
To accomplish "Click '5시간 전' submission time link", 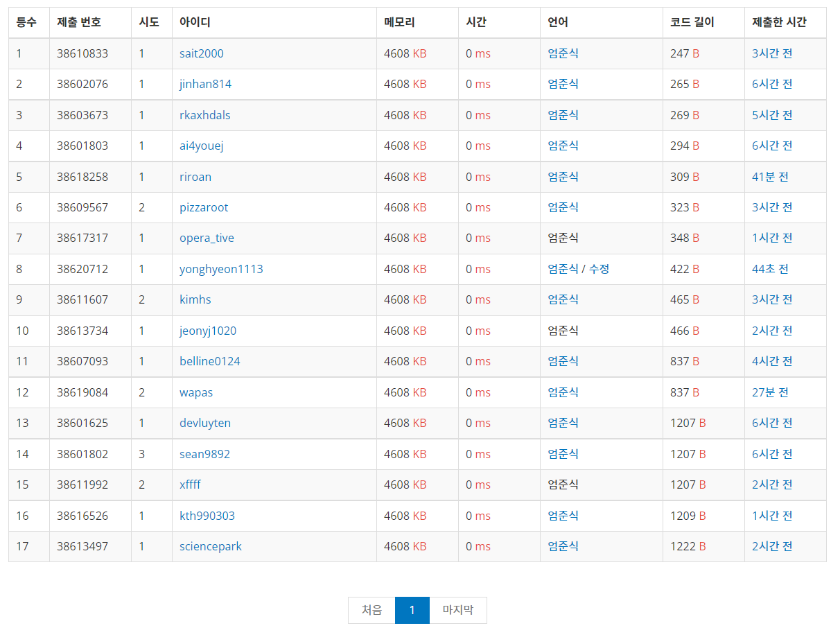I will tap(772, 115).
